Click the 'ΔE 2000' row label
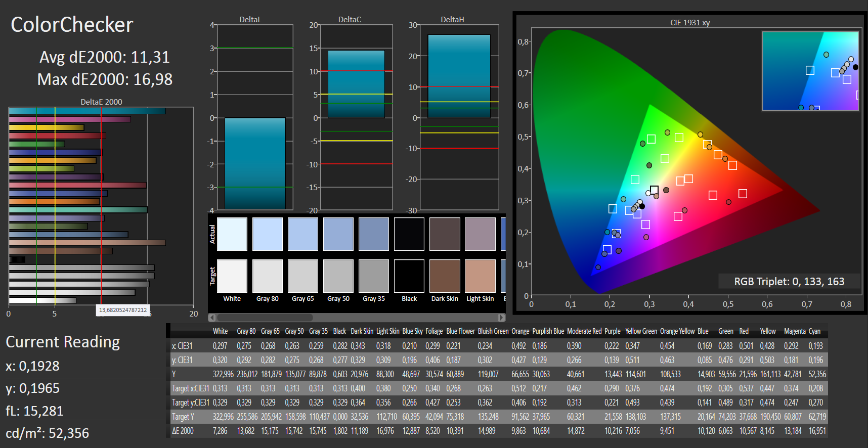The width and height of the screenshot is (868, 448). (x=183, y=431)
